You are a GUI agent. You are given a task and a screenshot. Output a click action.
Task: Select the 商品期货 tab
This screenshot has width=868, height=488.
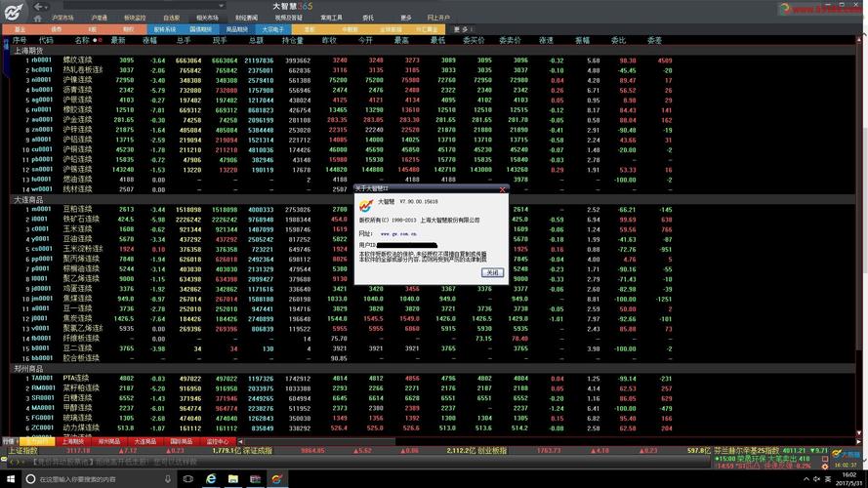(236, 29)
